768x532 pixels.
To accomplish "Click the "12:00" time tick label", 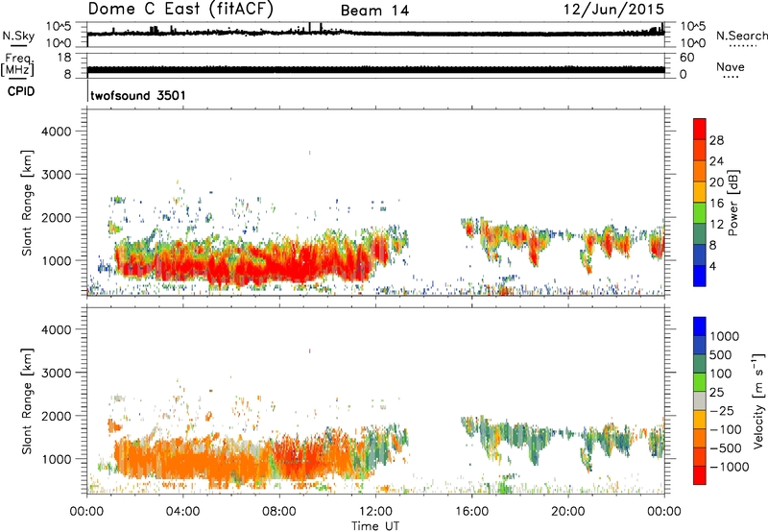I will [375, 512].
